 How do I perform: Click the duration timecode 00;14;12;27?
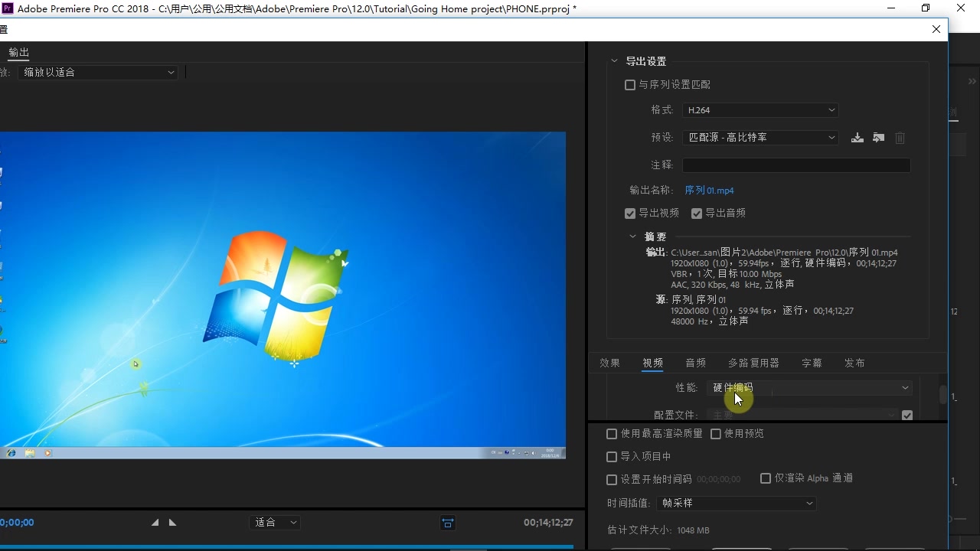pos(548,523)
